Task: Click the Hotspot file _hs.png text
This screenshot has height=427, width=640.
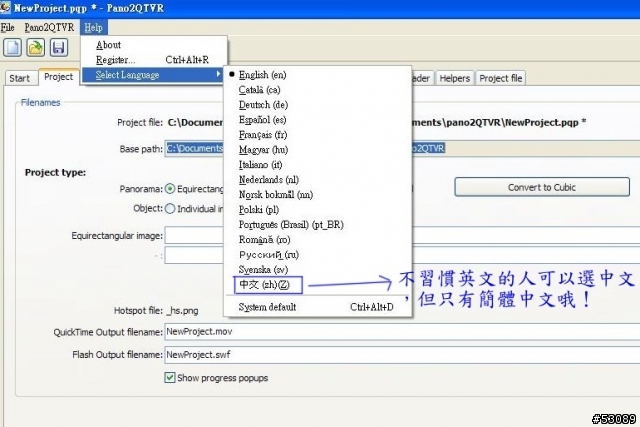Action: [182, 311]
